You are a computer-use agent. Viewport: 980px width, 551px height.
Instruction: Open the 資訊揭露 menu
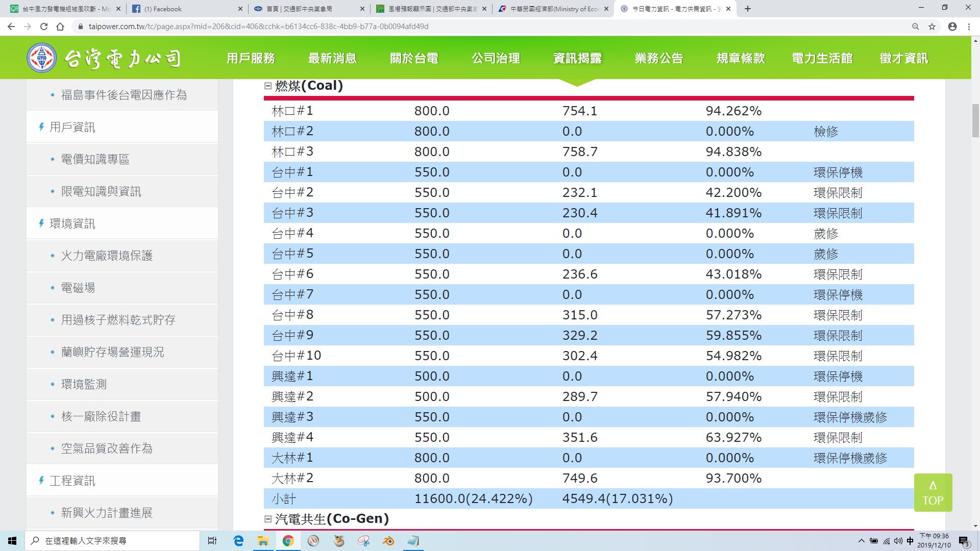coord(577,58)
